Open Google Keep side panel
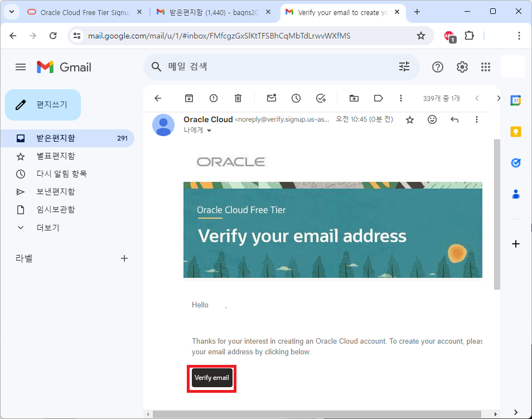Image resolution: width=532 pixels, height=419 pixels. [516, 132]
